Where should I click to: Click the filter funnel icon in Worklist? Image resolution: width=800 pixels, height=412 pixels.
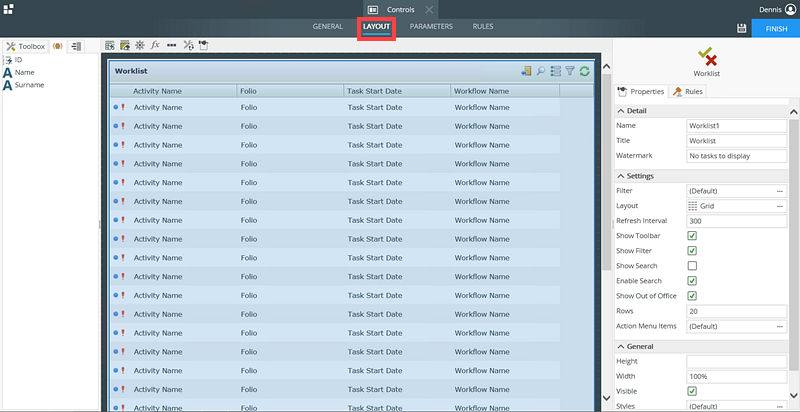tap(570, 71)
